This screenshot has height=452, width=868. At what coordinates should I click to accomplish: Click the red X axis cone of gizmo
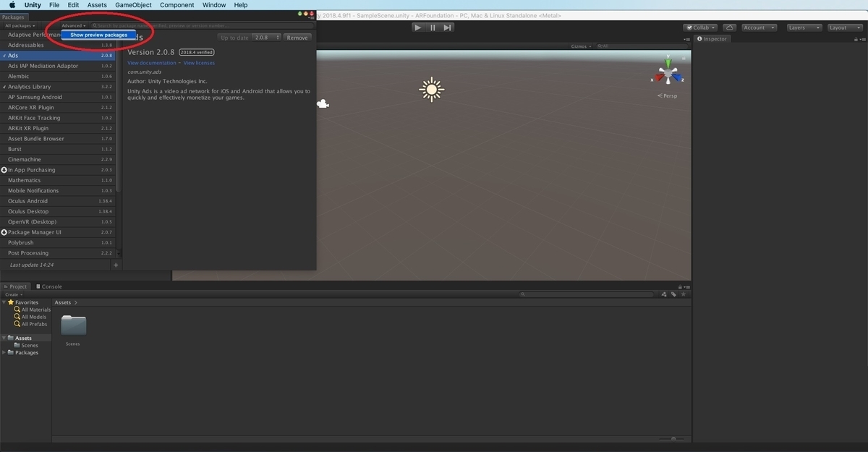click(659, 77)
